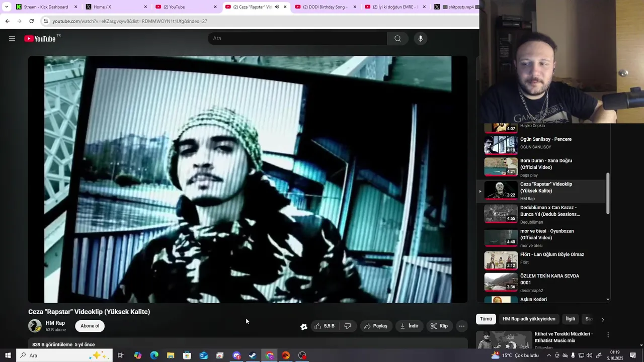Open the notification center icon
This screenshot has width=644, height=362.
pyautogui.click(x=633, y=355)
